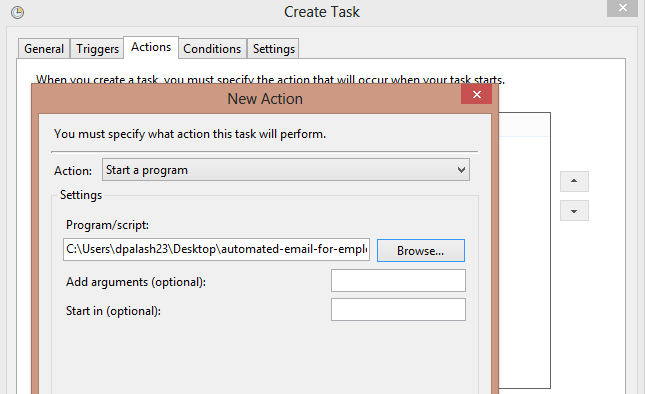
Task: Move the action down with the down arrow
Action: point(574,211)
